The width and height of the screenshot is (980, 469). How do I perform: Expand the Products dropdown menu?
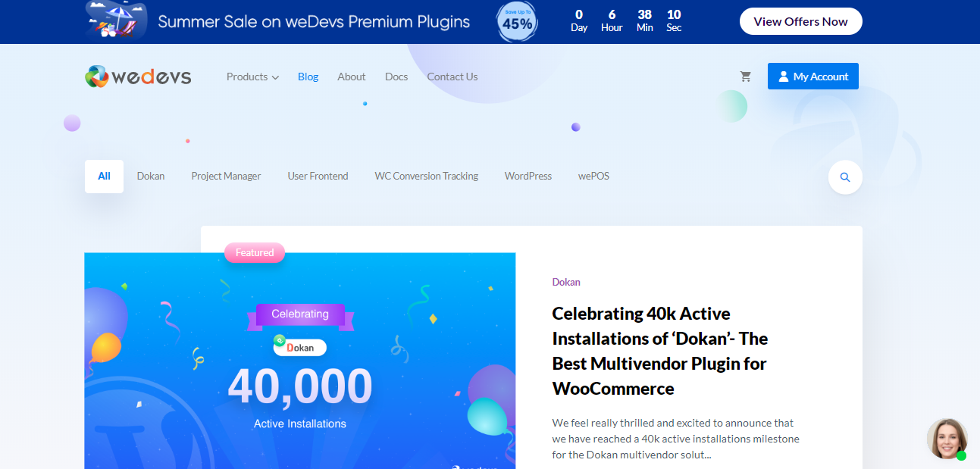tap(252, 77)
